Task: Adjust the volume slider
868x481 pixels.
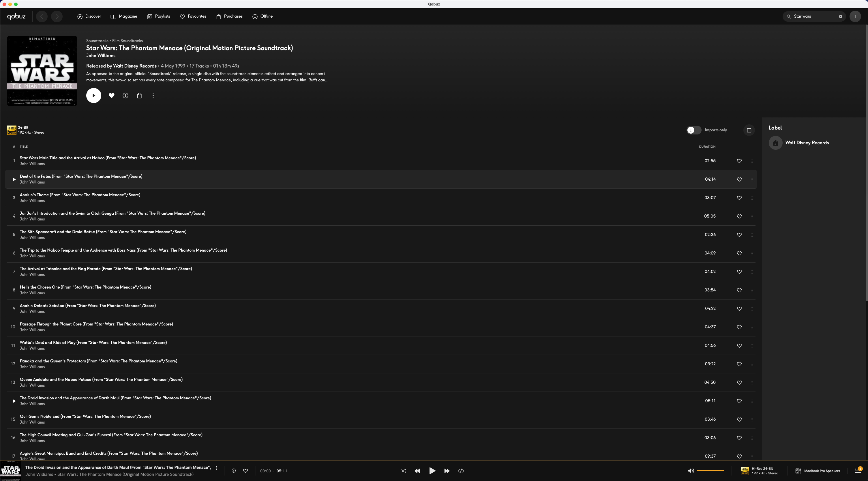Action: (710, 471)
